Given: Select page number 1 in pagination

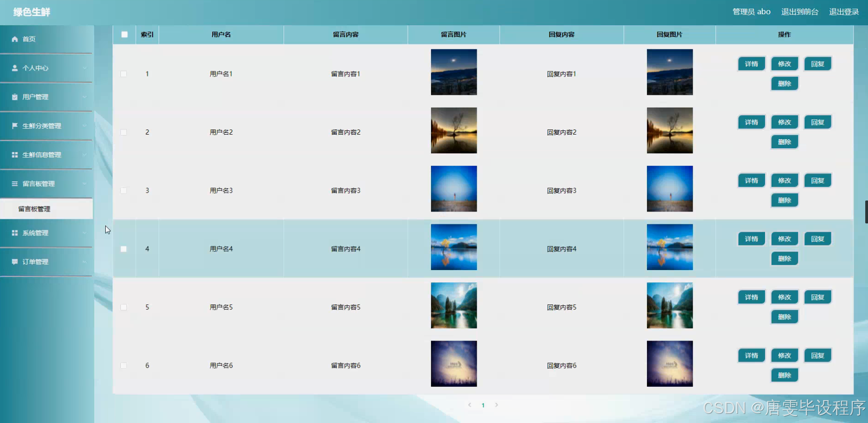Looking at the screenshot, I should (x=483, y=405).
